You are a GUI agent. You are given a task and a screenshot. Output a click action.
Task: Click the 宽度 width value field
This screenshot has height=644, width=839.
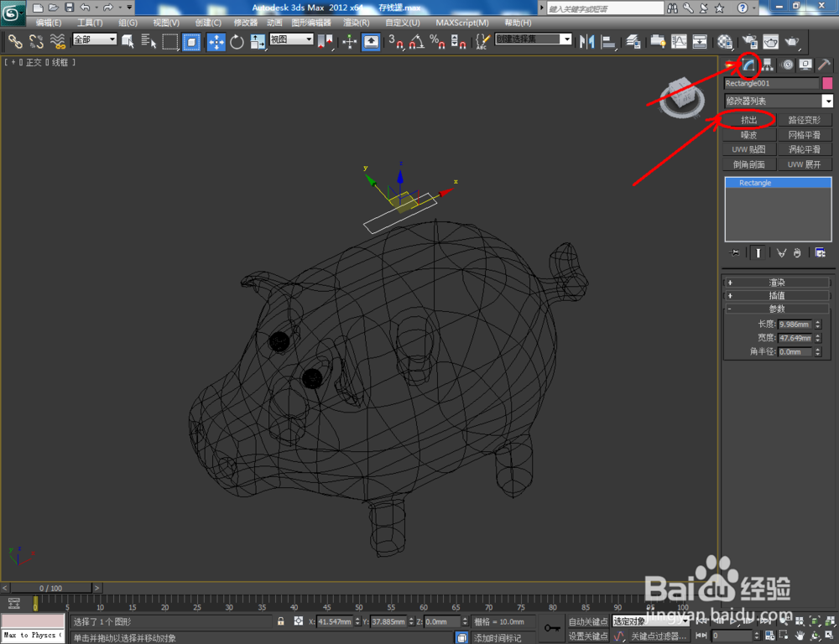click(795, 338)
